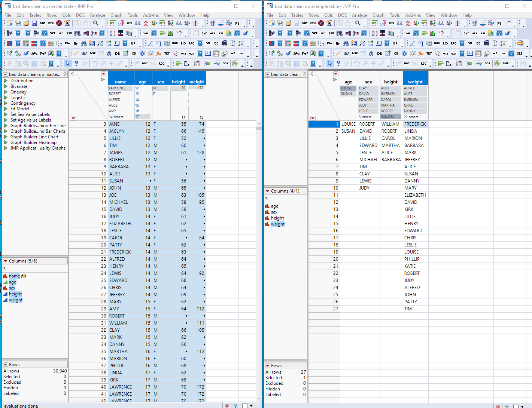532x408 pixels.
Task: Click the magnifier zoom tool icon
Action: (96, 23)
